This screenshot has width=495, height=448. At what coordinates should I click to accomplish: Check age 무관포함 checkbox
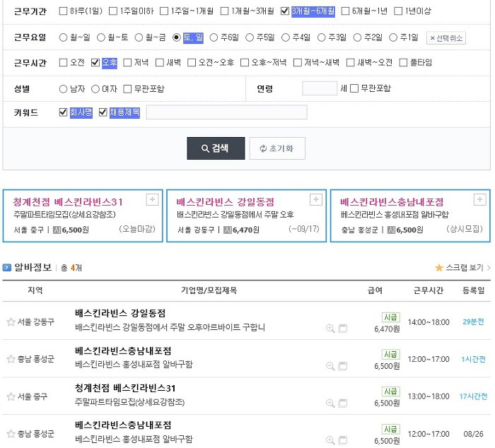coord(354,88)
